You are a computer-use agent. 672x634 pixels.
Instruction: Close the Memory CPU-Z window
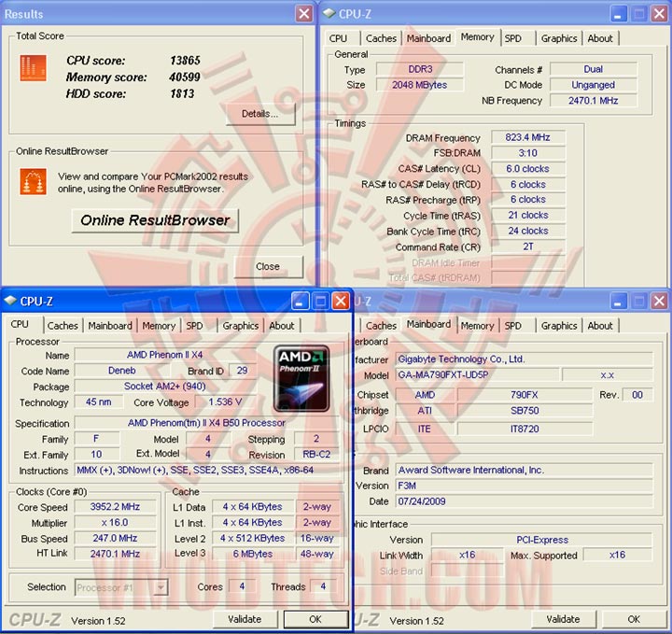click(659, 14)
